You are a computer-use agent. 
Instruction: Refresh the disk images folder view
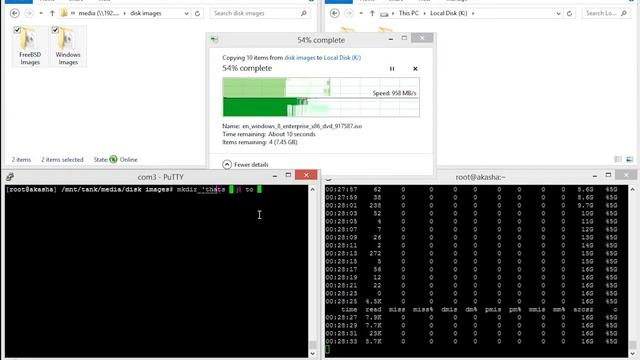tap(198, 13)
